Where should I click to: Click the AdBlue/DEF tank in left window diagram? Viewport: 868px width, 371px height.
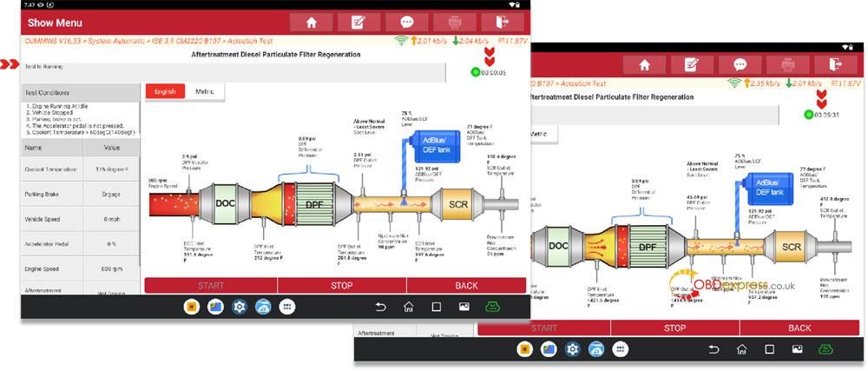point(437,146)
